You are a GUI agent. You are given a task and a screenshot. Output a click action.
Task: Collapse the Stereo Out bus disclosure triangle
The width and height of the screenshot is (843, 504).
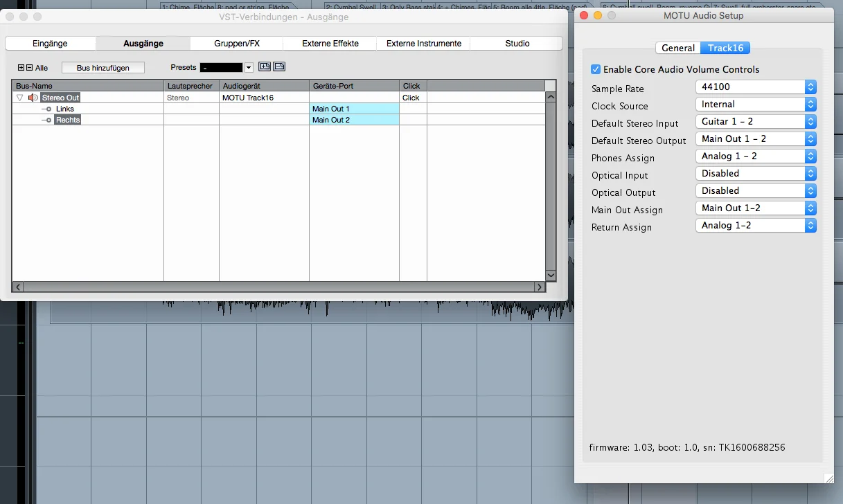[20, 98]
